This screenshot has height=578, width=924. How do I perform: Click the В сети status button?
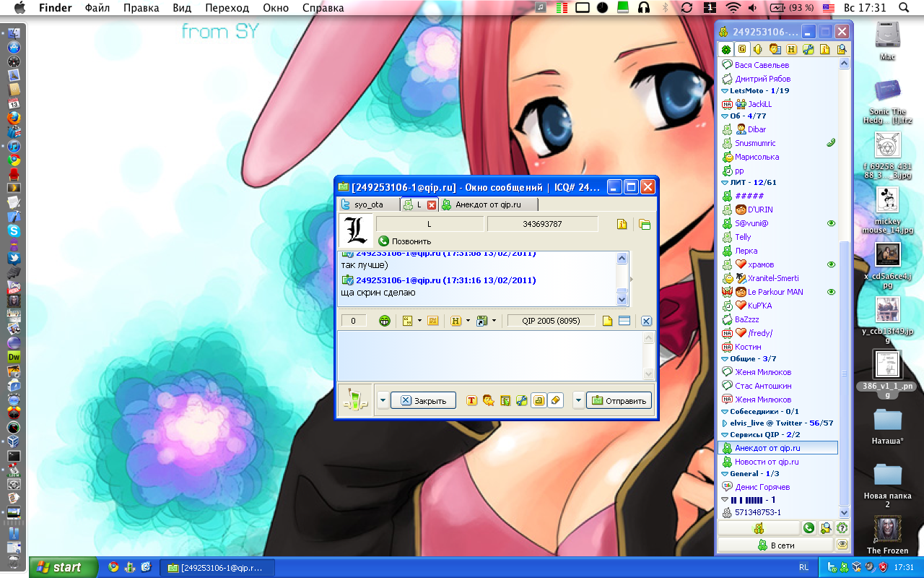[x=775, y=545]
